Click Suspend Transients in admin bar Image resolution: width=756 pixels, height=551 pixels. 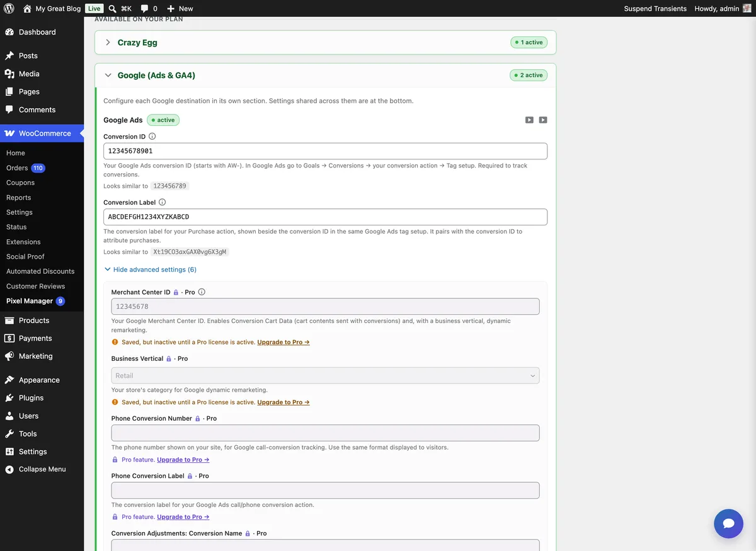pos(655,9)
